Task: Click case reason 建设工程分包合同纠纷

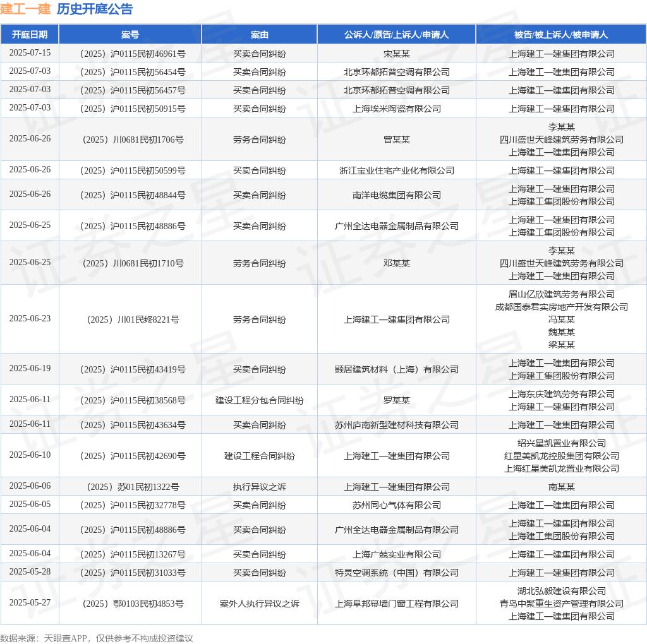Action: point(260,400)
